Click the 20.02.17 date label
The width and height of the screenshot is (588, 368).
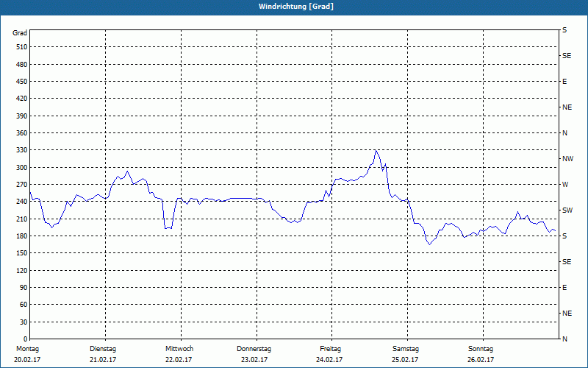click(x=27, y=360)
